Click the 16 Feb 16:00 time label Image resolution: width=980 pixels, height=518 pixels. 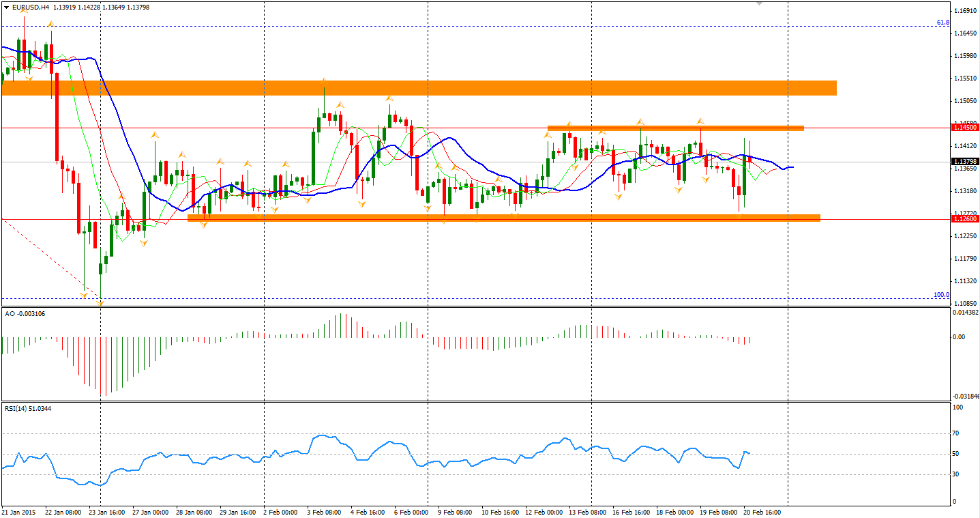coord(631,511)
